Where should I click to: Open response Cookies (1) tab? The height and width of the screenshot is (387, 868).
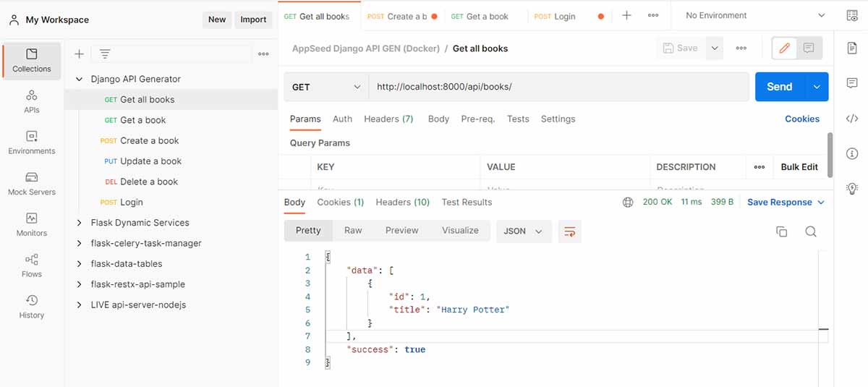341,203
